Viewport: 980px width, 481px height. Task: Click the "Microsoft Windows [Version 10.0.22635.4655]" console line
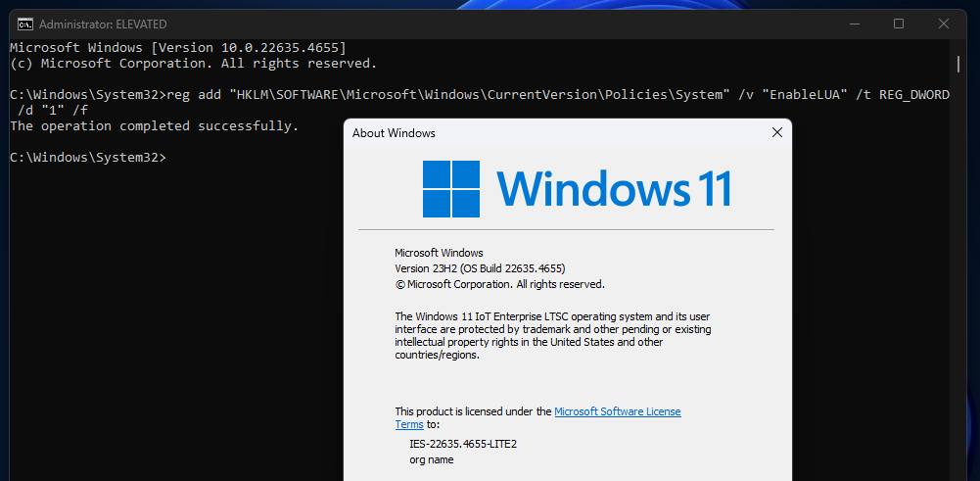coord(178,48)
